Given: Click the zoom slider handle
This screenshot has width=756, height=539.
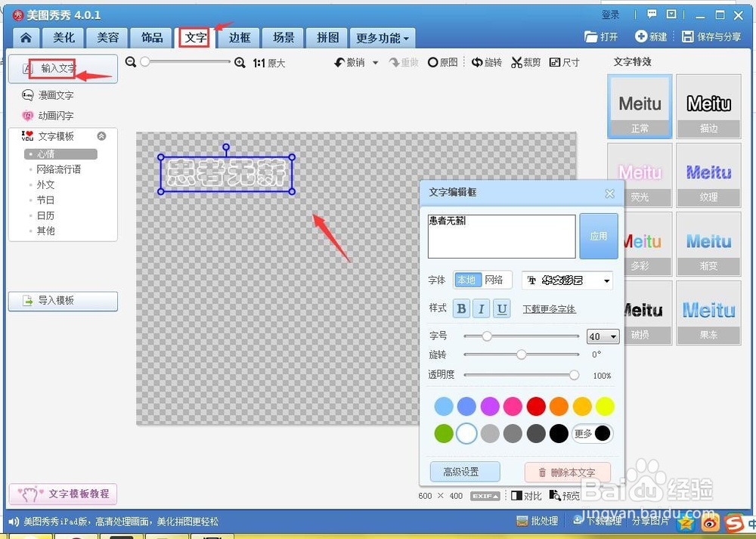Looking at the screenshot, I should pos(144,62).
